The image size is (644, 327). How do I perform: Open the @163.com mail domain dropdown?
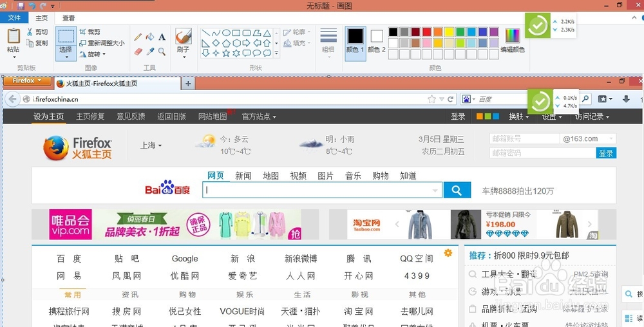point(588,138)
